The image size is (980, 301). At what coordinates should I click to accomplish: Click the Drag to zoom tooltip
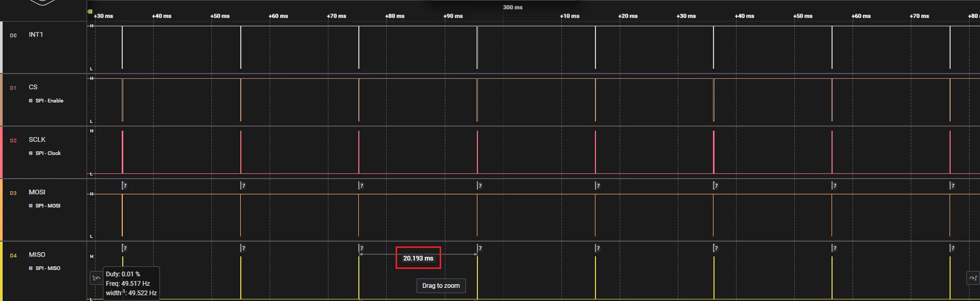(x=441, y=286)
